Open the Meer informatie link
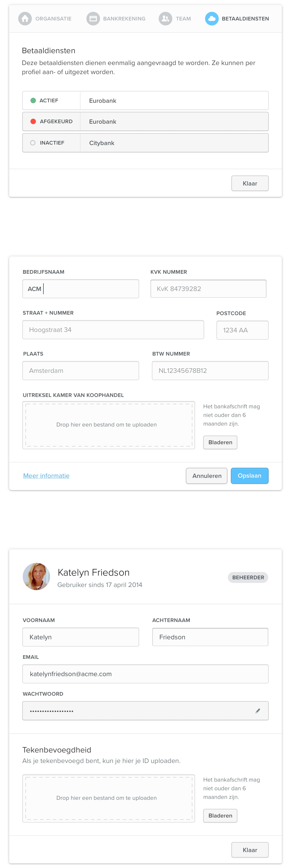This screenshot has height=868, width=291. [46, 476]
